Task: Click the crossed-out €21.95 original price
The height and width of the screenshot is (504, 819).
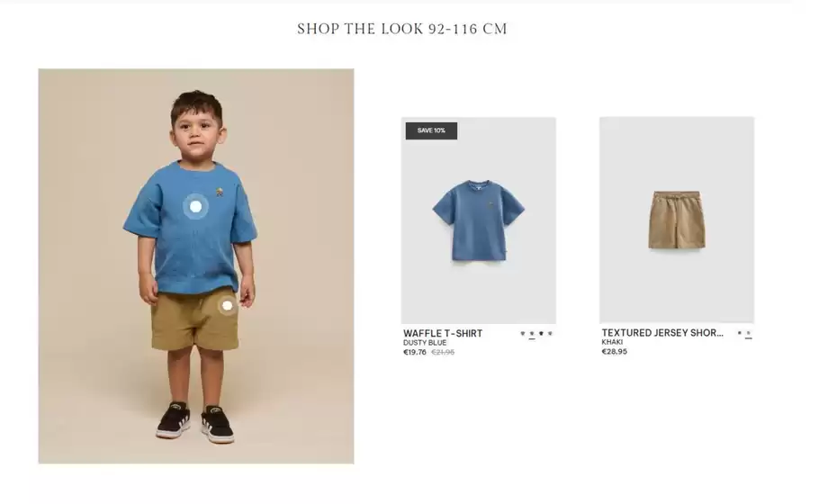Action: [x=443, y=352]
